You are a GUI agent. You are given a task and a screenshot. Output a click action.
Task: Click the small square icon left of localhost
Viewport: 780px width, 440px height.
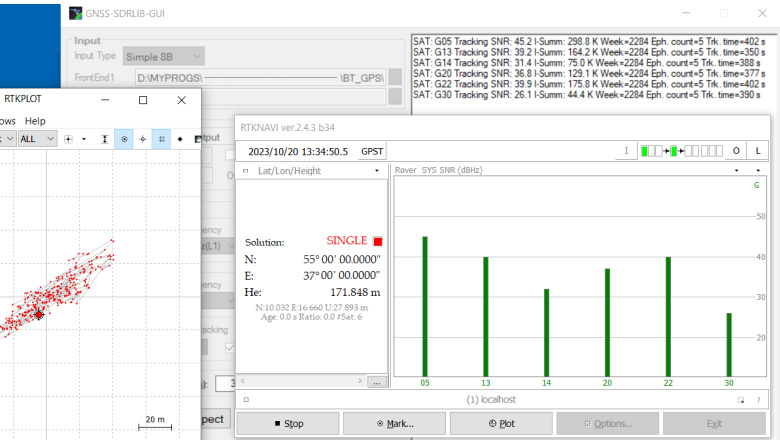coord(246,399)
